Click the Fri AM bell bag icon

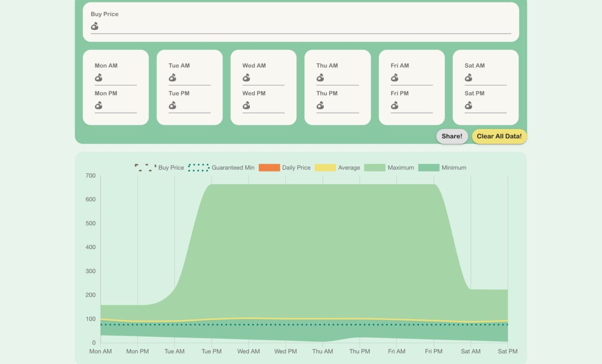tap(394, 78)
